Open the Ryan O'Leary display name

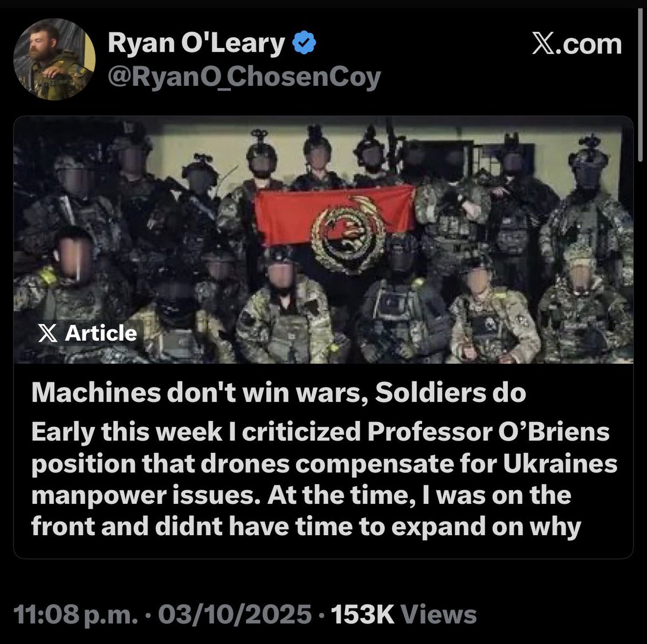[x=196, y=44]
